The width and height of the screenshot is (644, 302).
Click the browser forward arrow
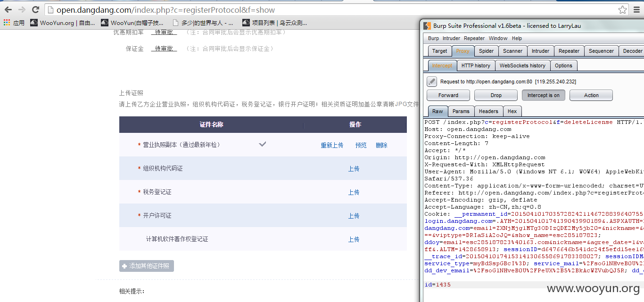click(x=22, y=9)
